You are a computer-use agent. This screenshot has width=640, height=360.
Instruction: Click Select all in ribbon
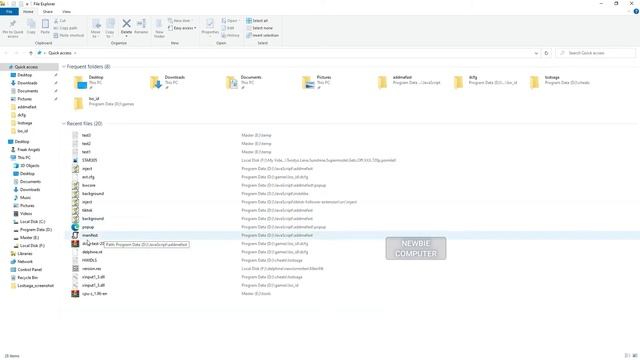(257, 20)
